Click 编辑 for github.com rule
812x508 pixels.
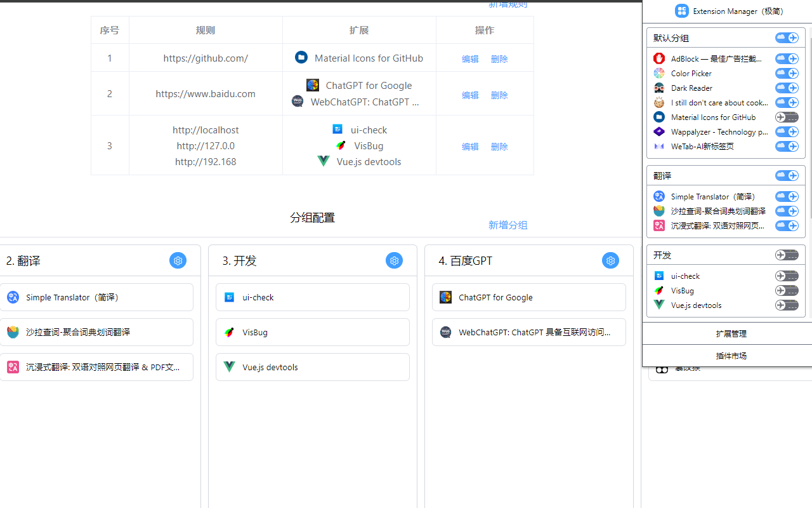[x=470, y=58]
